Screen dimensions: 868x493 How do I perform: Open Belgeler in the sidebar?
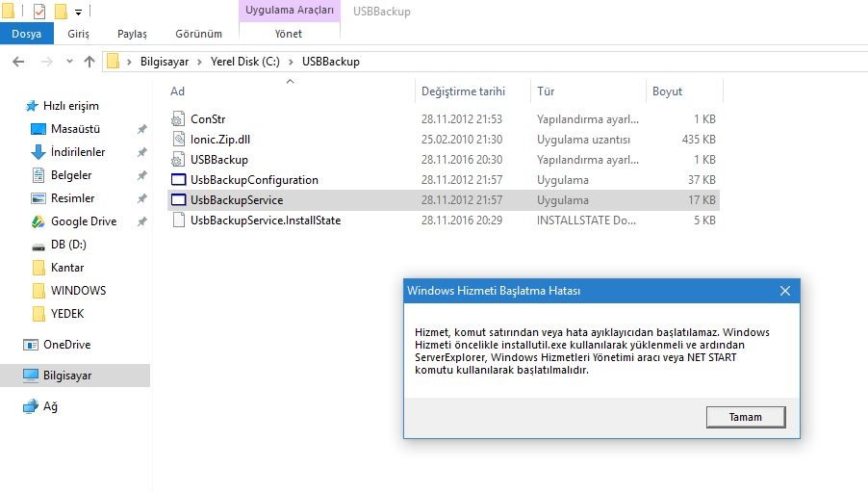coord(71,175)
